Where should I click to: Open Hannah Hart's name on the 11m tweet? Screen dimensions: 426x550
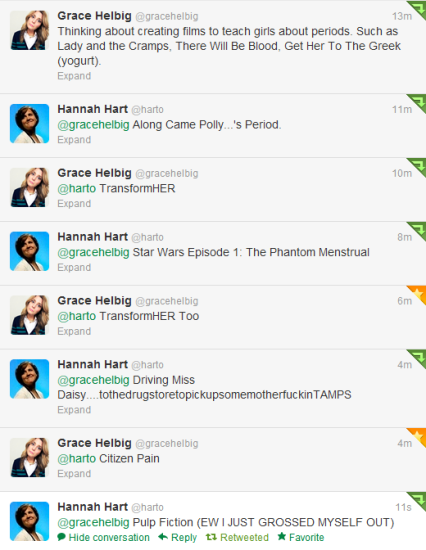tap(92, 109)
